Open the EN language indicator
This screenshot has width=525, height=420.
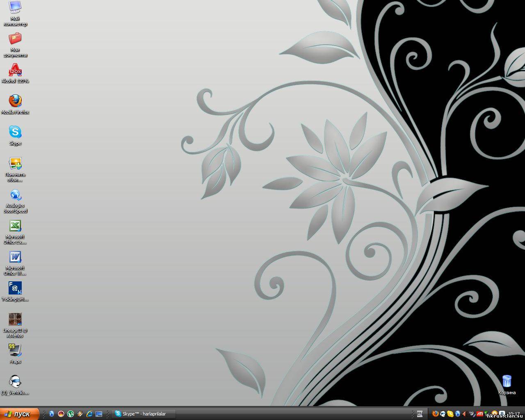(x=420, y=414)
